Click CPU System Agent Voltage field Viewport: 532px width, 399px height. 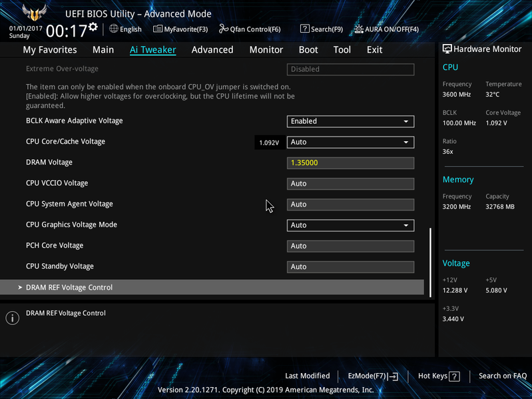click(x=350, y=204)
